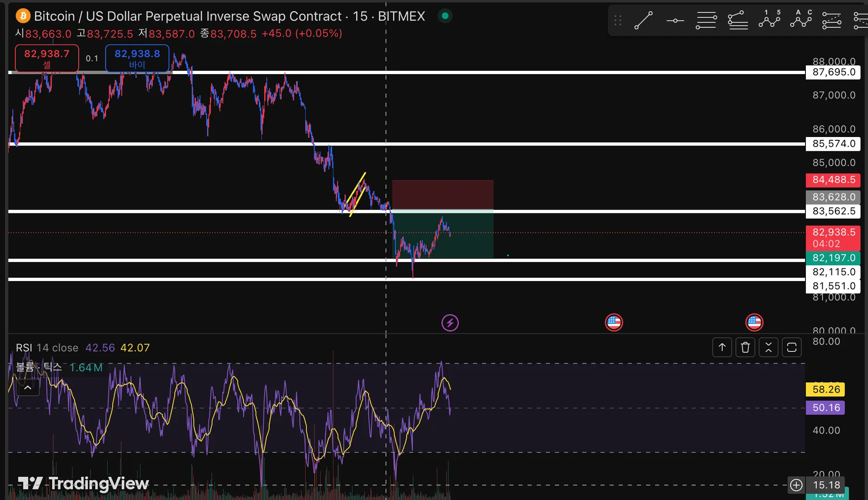Click the favorites toolbar dotted drag handle

click(617, 20)
